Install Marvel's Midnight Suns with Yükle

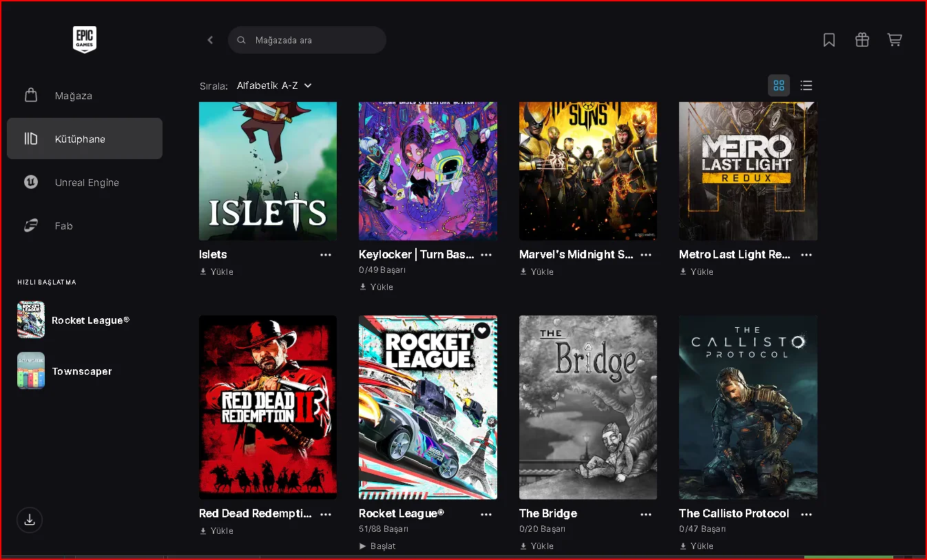(537, 272)
